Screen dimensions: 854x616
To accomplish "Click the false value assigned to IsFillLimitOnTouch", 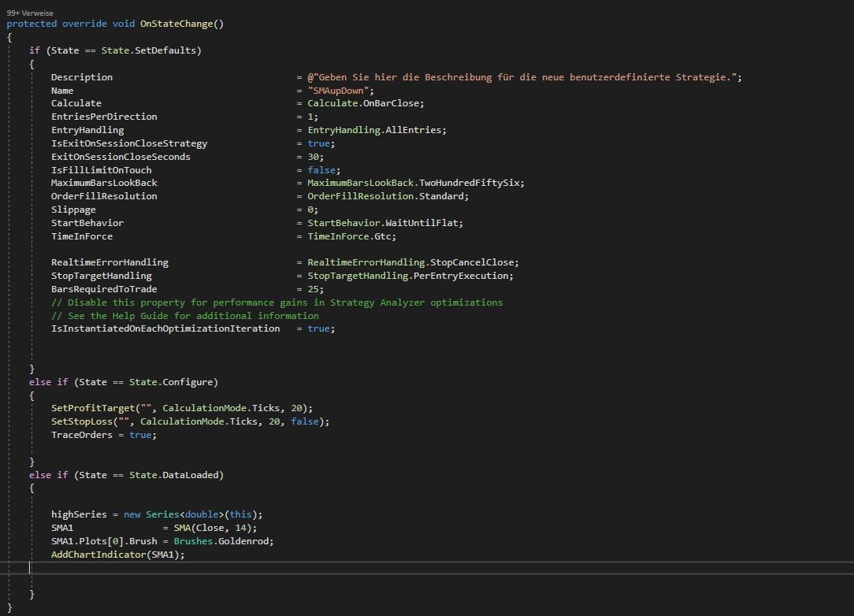I will tap(321, 169).
